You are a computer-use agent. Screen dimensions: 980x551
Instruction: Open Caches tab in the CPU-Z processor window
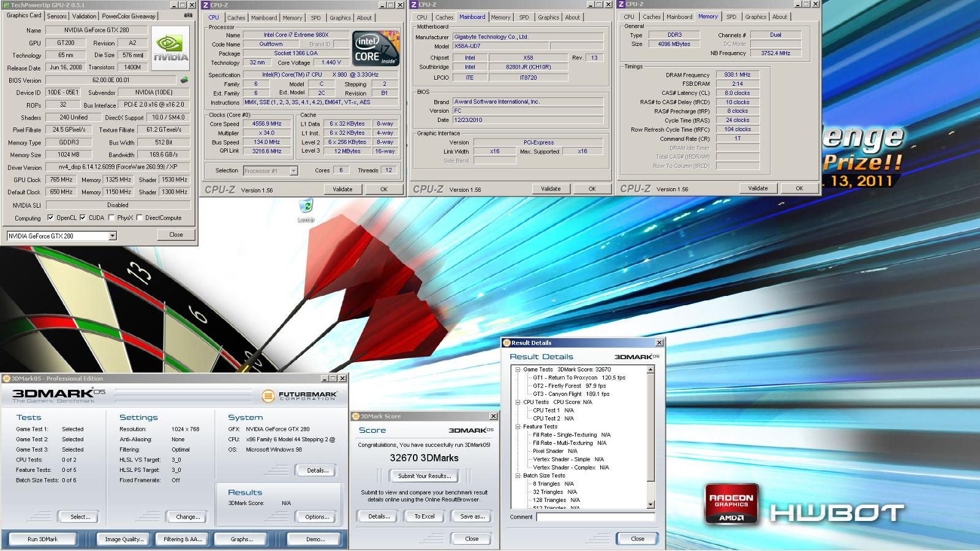coord(236,18)
